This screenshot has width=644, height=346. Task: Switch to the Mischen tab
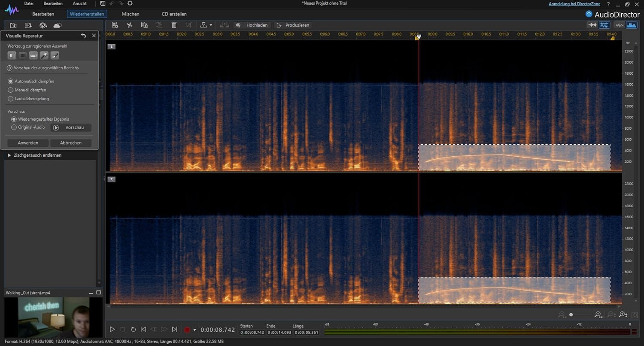pos(131,14)
